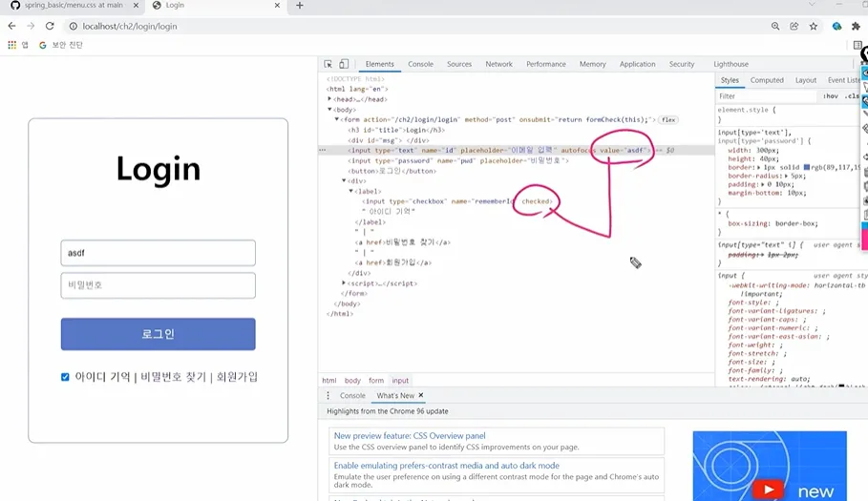Open a new browser tab with plus

[300, 6]
